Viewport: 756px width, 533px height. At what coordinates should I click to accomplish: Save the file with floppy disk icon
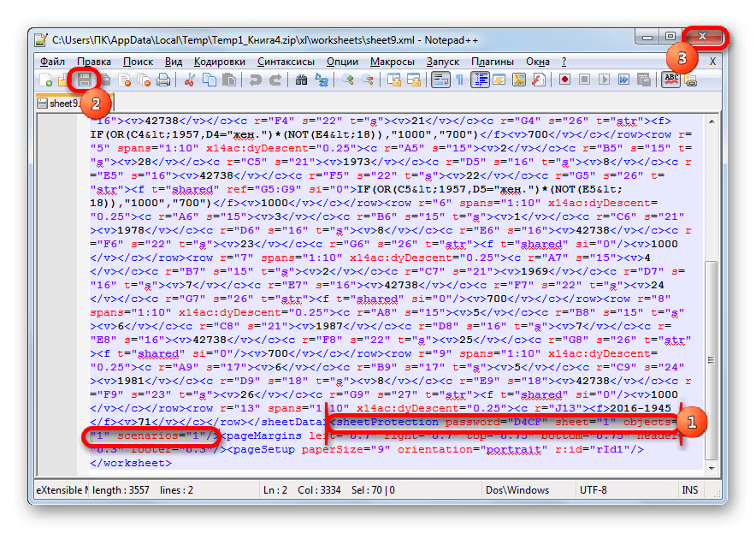click(x=85, y=80)
